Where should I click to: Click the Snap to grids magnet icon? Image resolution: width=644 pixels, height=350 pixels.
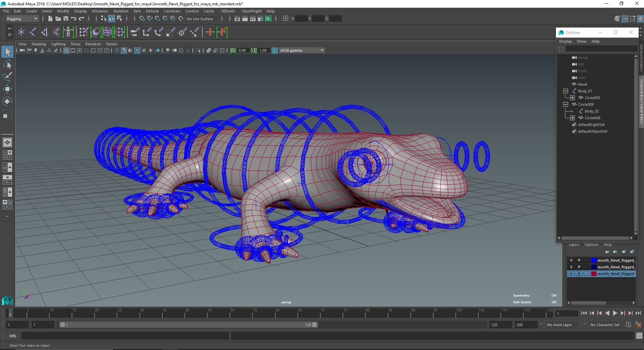(142, 19)
